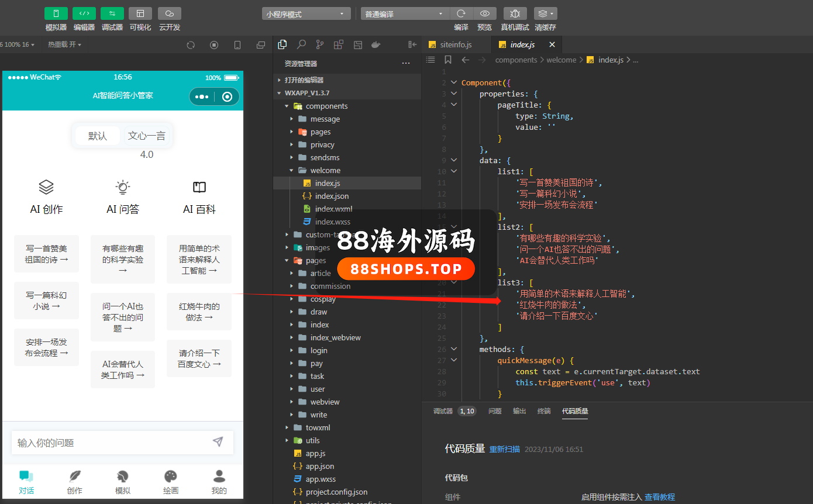
Task: Open source control branch icon
Action: (320, 44)
